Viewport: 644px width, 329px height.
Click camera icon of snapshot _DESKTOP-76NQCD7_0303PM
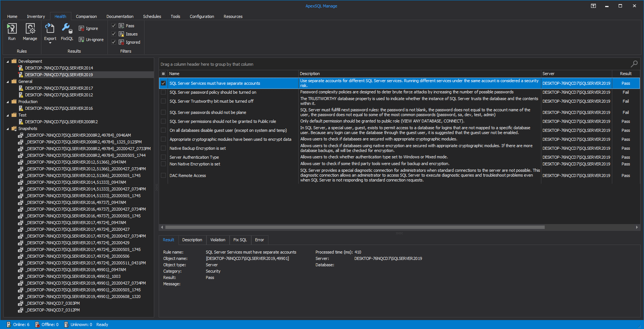pyautogui.click(x=21, y=303)
